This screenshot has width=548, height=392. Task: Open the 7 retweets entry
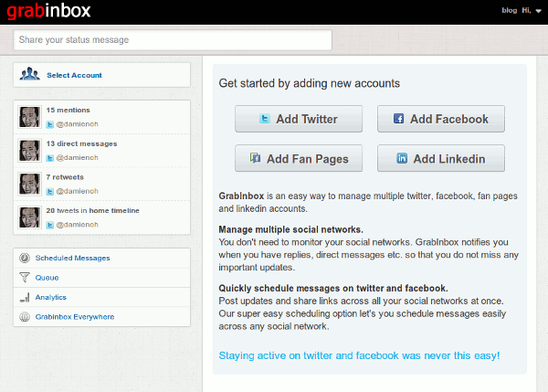click(x=65, y=177)
